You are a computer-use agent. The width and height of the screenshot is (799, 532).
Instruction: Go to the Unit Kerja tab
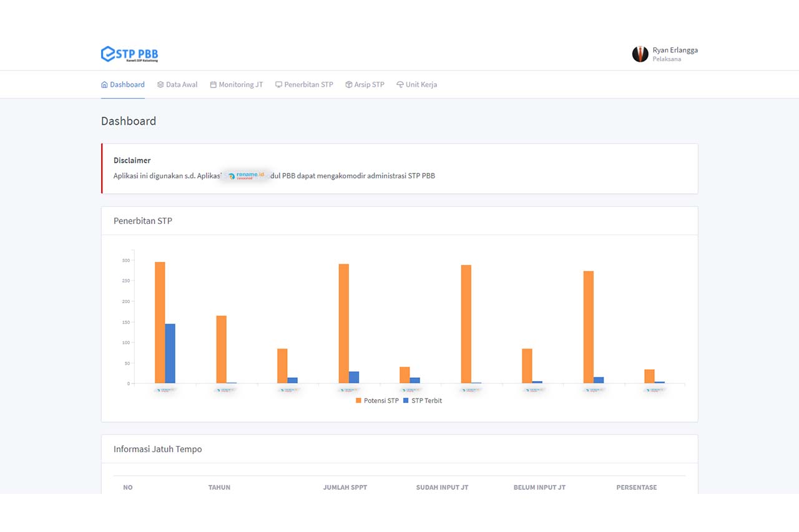click(x=421, y=85)
